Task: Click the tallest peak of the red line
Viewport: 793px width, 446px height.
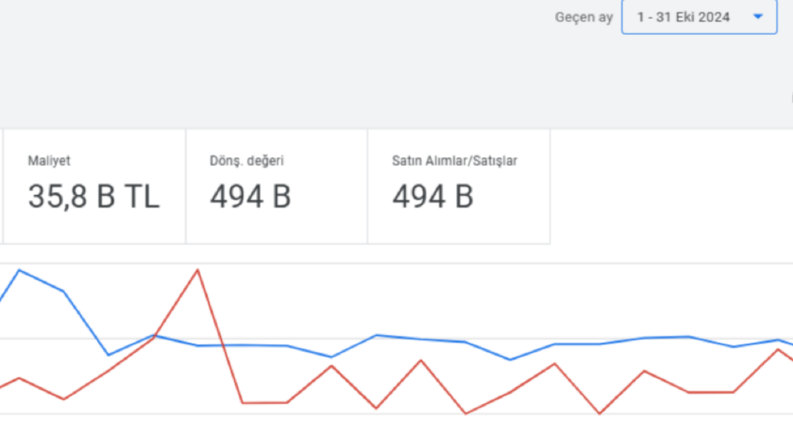Action: pos(198,270)
